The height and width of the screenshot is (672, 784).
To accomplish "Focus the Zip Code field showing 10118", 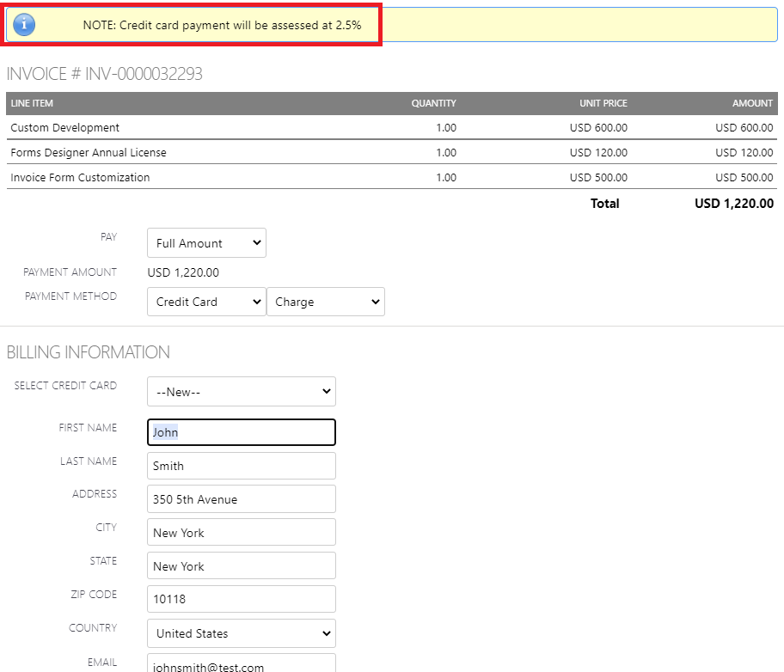I will click(x=241, y=599).
